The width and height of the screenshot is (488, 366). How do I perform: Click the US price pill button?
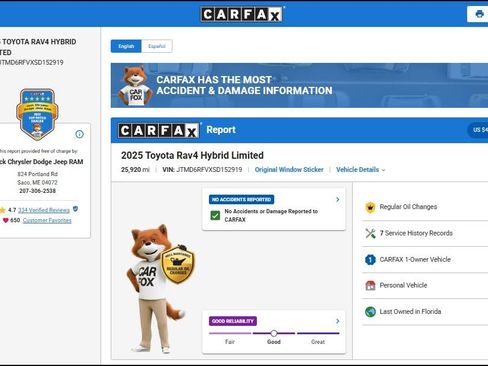point(479,130)
